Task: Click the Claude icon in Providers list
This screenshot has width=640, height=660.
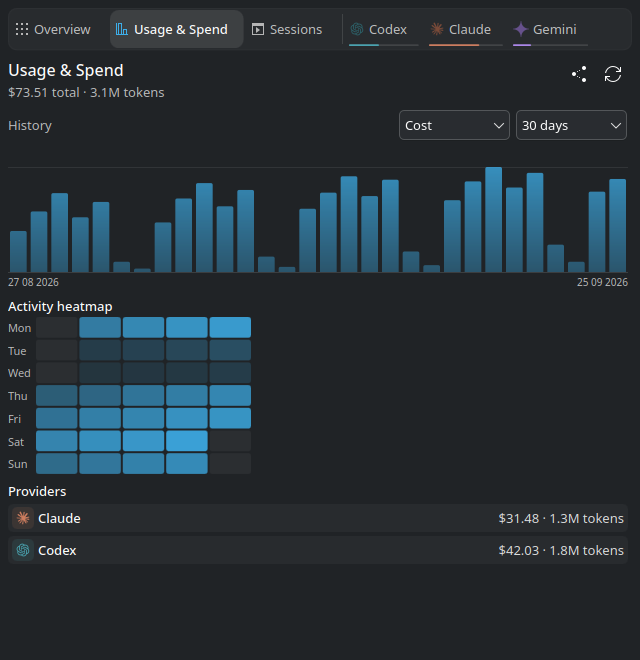Action: [23, 518]
